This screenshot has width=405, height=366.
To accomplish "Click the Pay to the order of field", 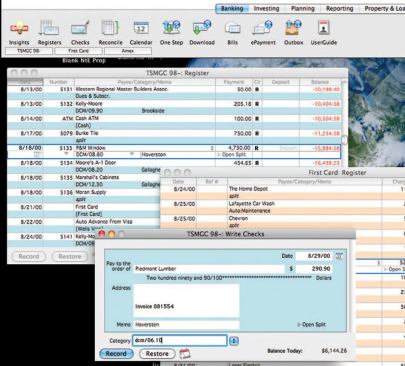I will [x=209, y=269].
